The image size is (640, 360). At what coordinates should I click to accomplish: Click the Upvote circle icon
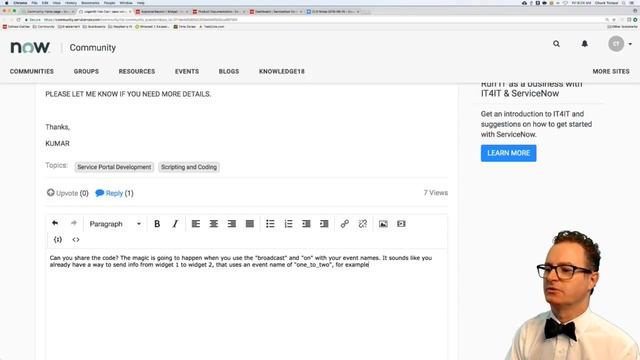[x=51, y=193]
